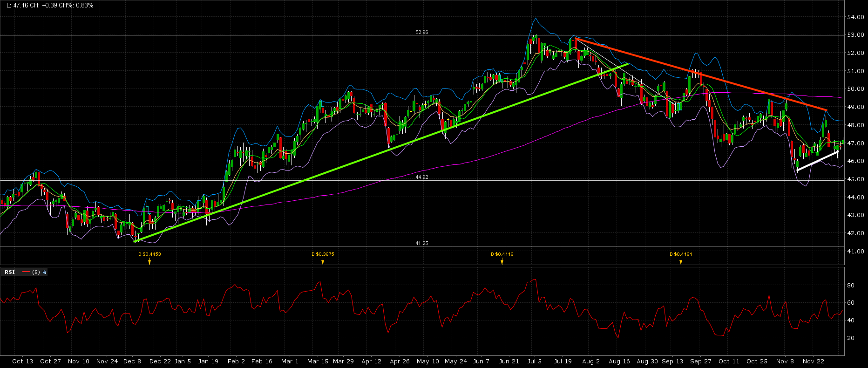868x368 pixels.
Task: Click the Oct 13 date axis label
Action: (22, 361)
